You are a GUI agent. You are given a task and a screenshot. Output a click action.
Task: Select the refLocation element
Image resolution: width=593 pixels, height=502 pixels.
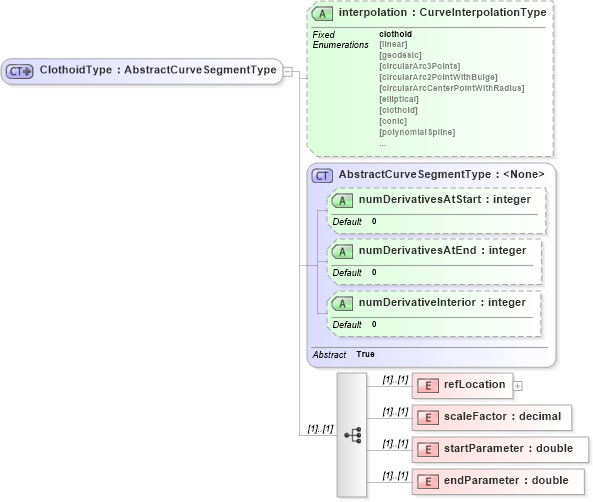tap(462, 385)
